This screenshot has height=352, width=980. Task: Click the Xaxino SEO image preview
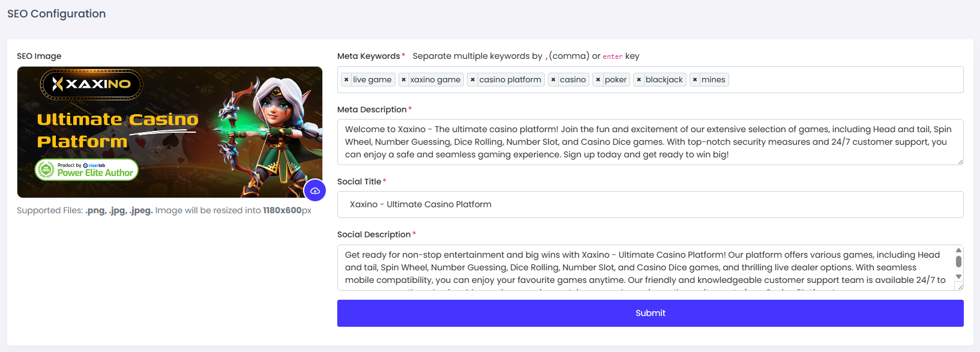click(x=169, y=132)
